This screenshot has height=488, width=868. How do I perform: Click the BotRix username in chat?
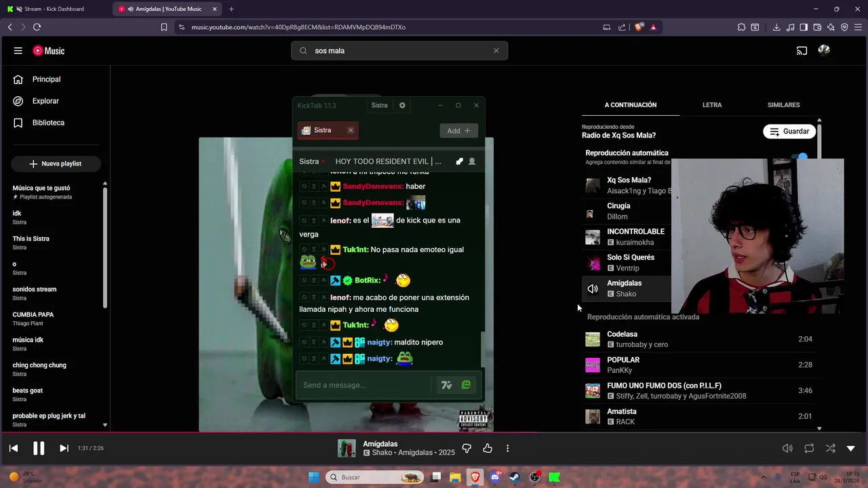click(x=367, y=281)
